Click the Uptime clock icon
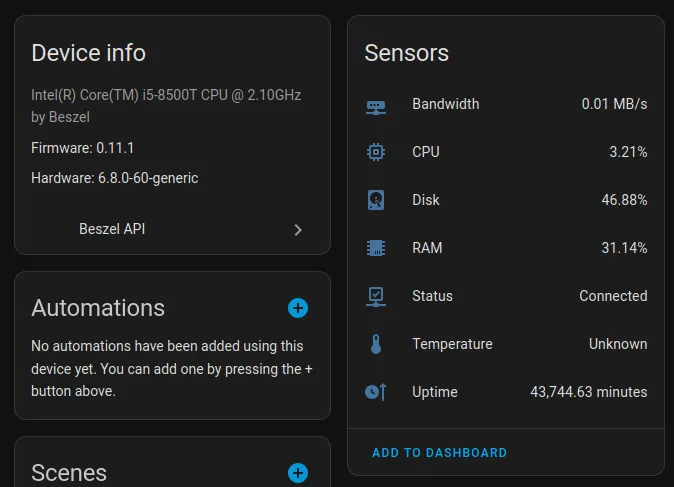Screen dimensions: 674x487 (x=376, y=392)
